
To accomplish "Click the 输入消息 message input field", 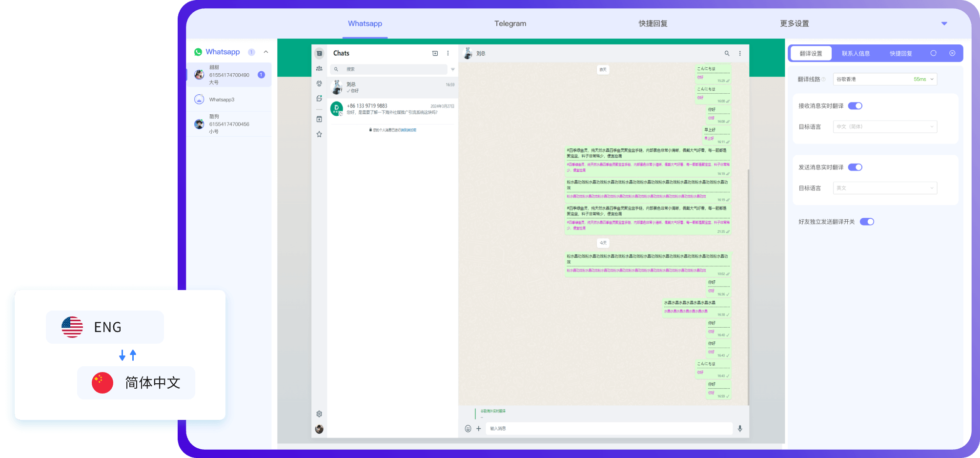I will tap(609, 429).
